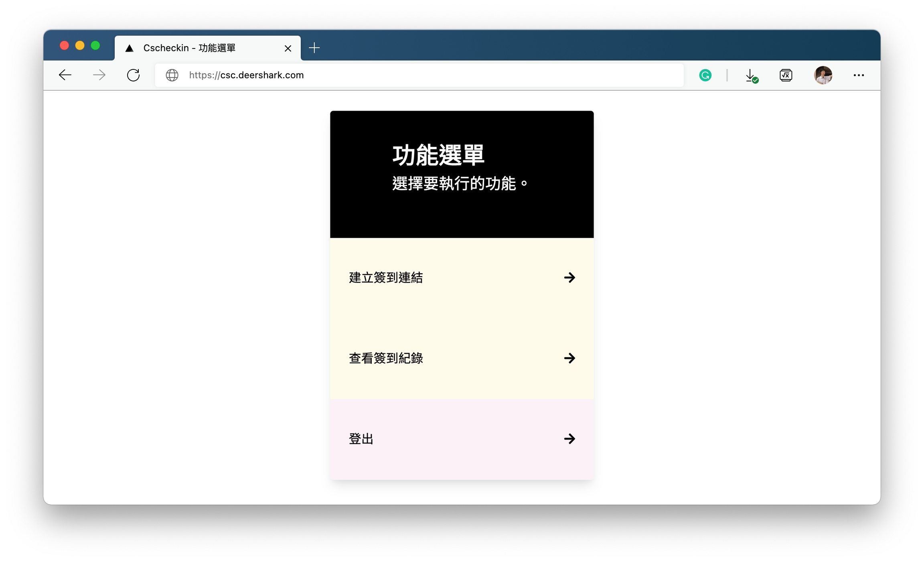Open a new tab with plus button
This screenshot has height=562, width=924.
314,48
